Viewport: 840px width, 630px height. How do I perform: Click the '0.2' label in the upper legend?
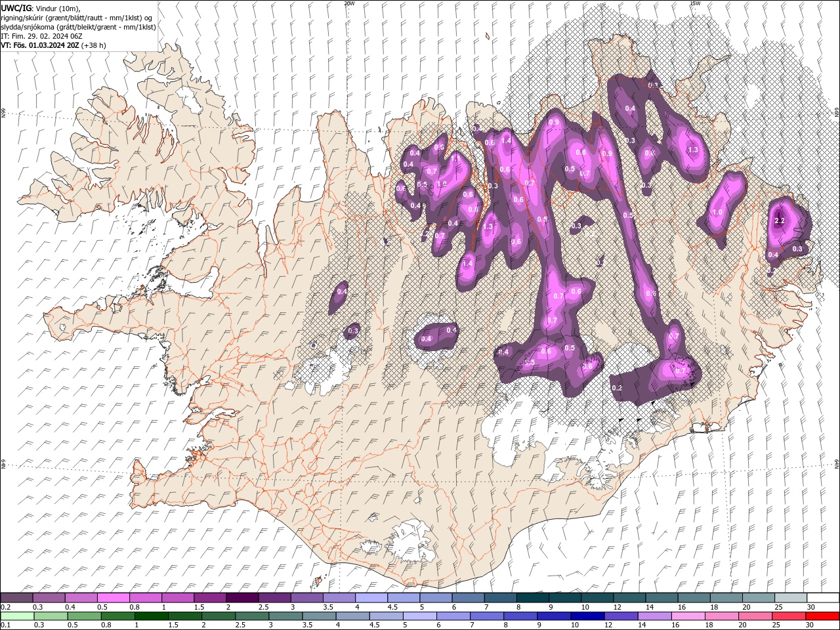click(x=5, y=607)
